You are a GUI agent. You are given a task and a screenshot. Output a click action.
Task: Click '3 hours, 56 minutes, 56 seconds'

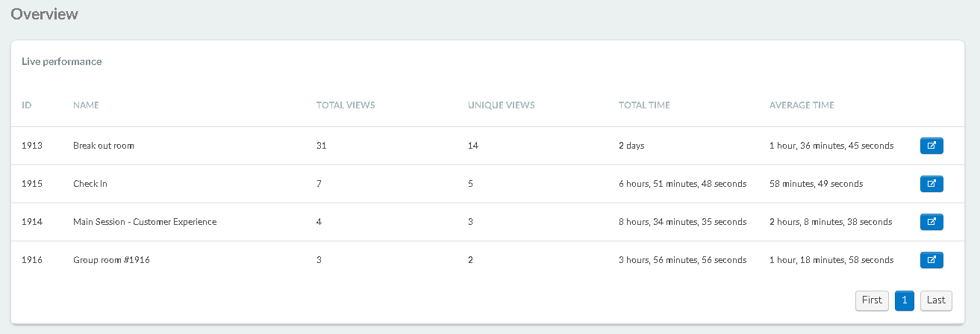(683, 260)
